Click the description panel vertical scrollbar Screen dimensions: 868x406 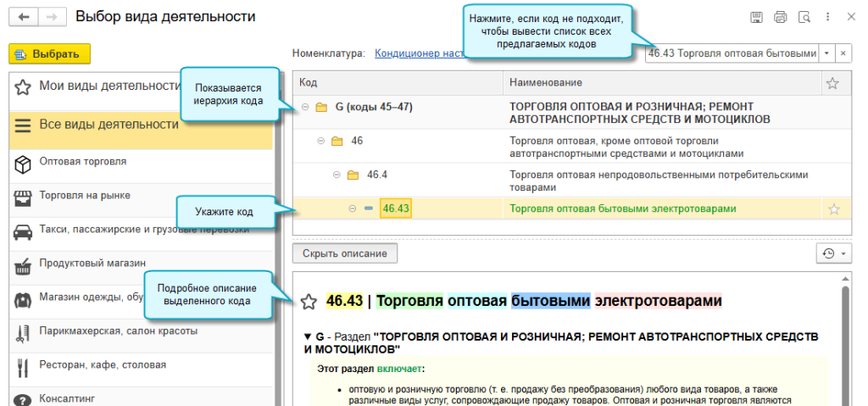844,339
